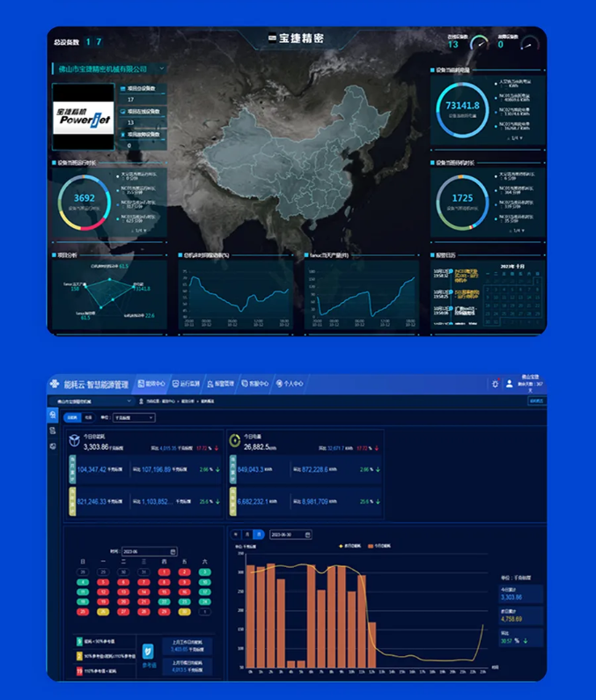
Task: Select the second left sidebar icon
Action: click(x=53, y=431)
